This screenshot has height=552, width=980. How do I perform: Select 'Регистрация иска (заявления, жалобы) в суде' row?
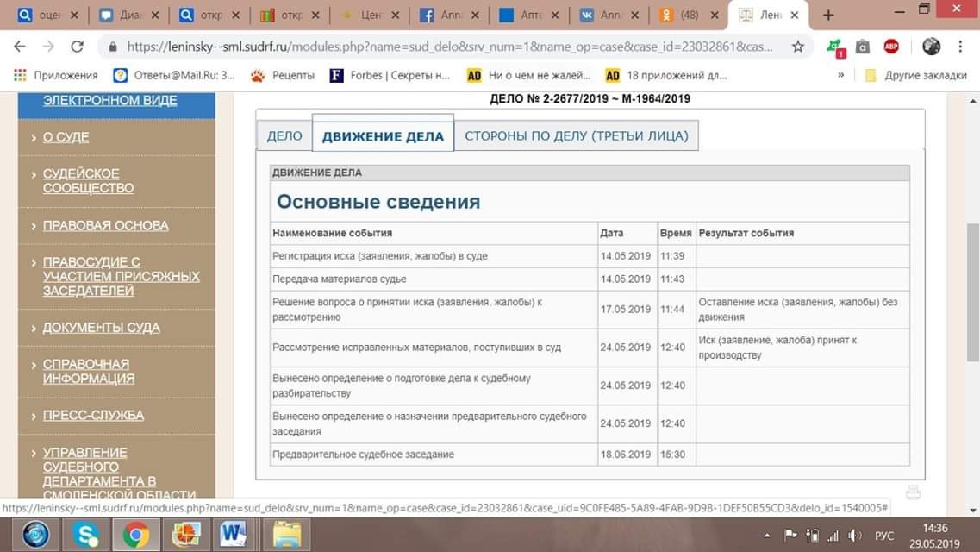pos(590,255)
